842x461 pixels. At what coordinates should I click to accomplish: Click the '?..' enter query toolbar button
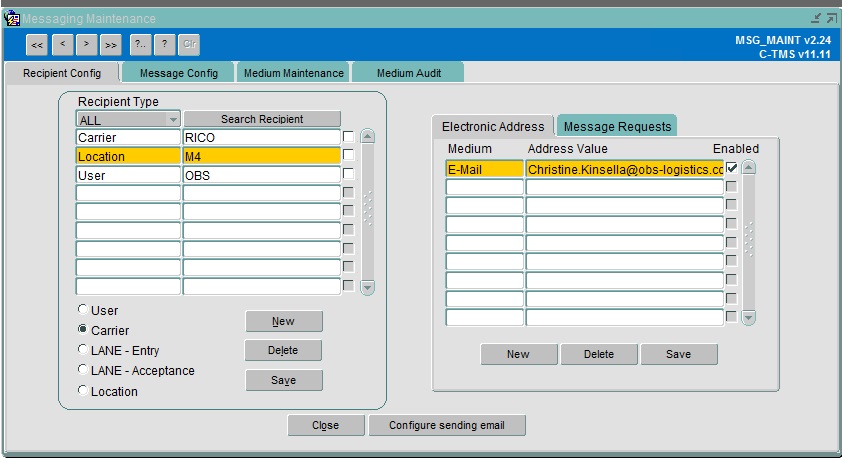141,45
